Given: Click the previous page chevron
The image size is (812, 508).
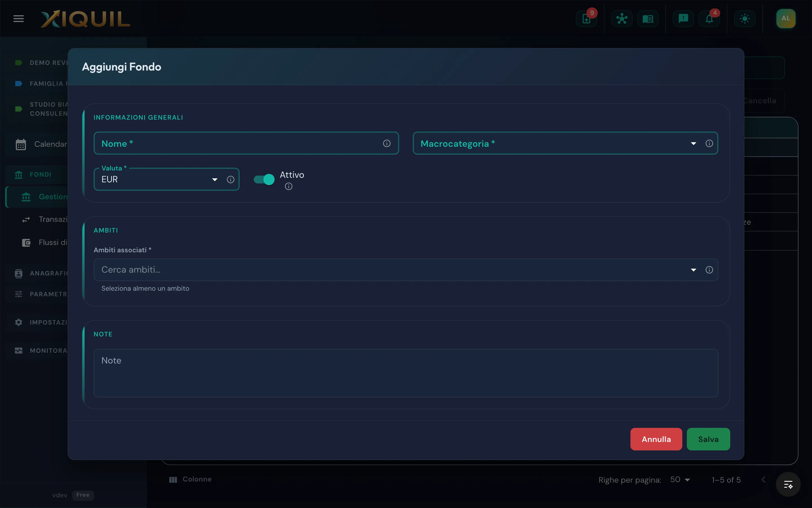Looking at the screenshot, I should coord(763,480).
